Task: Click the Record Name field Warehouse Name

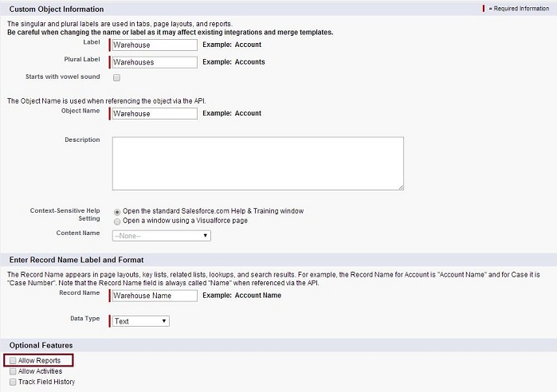Action: pyautogui.click(x=155, y=296)
